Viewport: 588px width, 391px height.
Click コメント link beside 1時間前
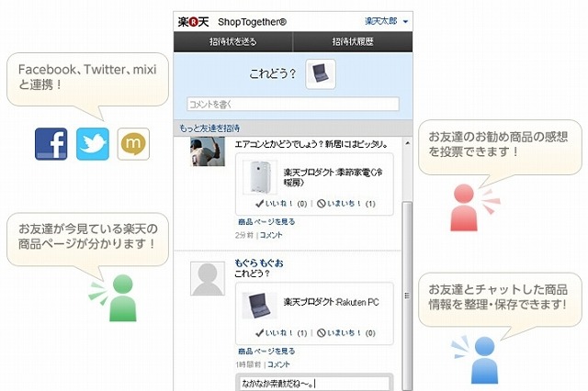(x=278, y=364)
